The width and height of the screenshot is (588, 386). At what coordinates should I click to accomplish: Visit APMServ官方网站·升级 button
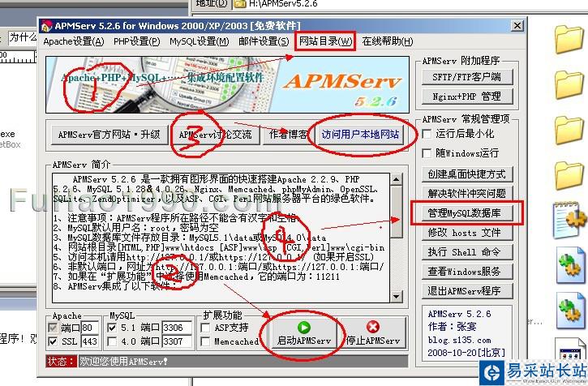pos(109,135)
